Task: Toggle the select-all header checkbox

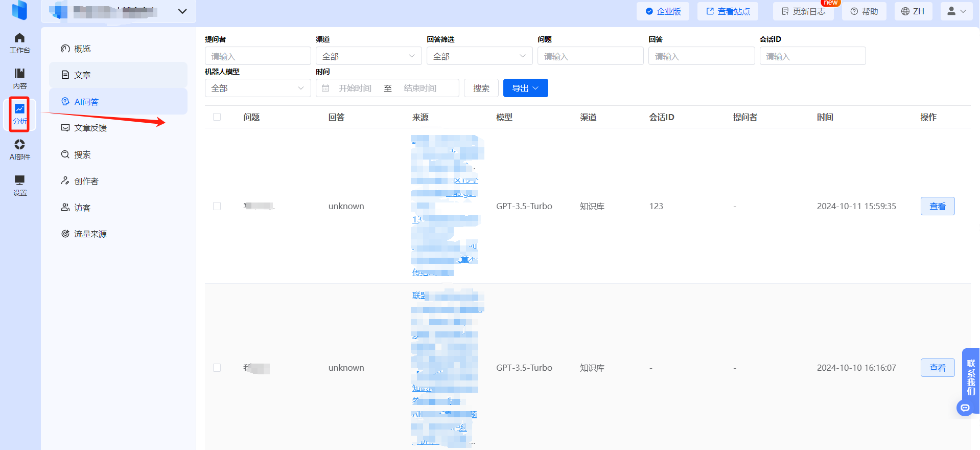Action: point(217,117)
